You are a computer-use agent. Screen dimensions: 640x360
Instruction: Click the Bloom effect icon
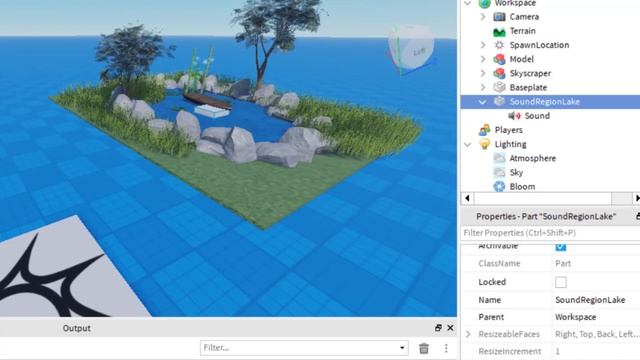499,187
